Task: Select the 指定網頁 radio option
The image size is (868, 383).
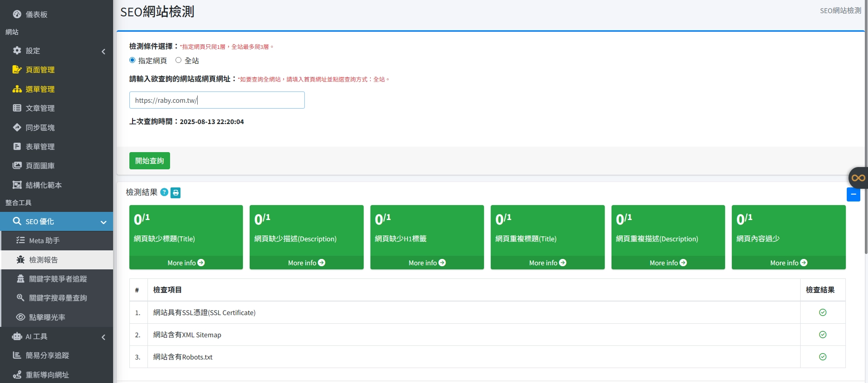Action: click(133, 60)
